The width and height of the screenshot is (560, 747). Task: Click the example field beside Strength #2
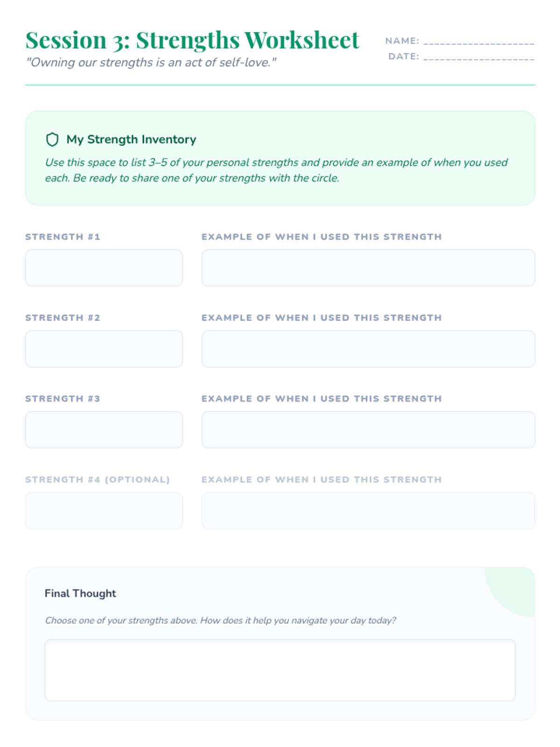368,349
